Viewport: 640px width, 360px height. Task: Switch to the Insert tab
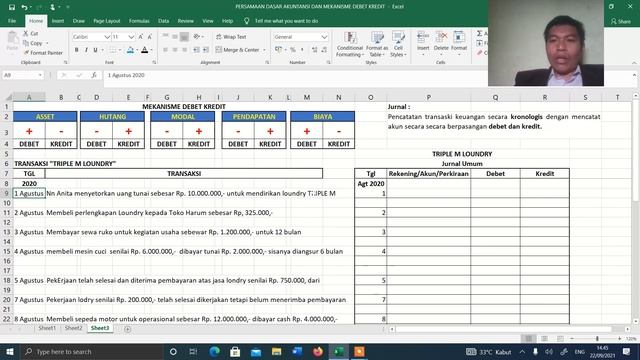(58, 21)
